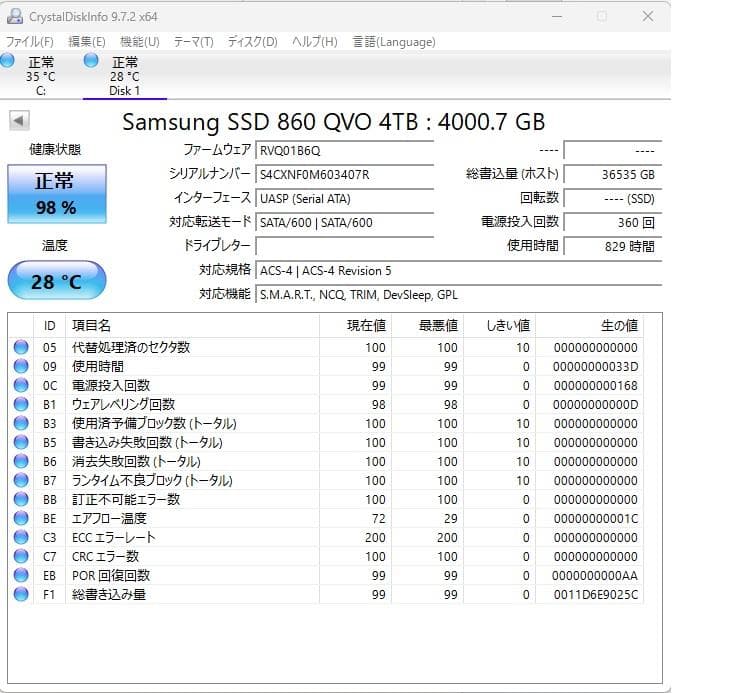Open the 機能(U) menu
Screen dimensions: 737x693
[140, 42]
